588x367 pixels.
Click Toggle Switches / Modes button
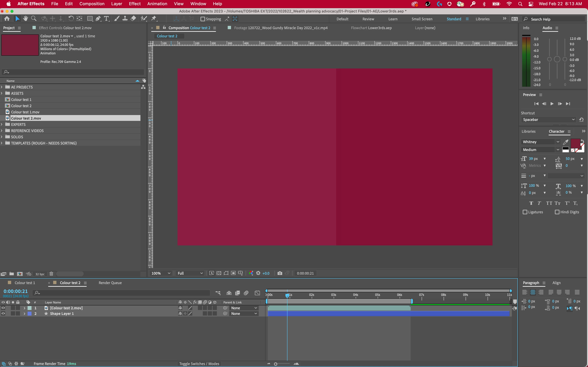point(199,364)
